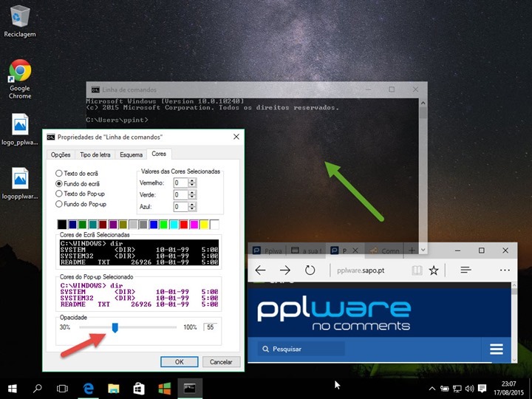
Task: Click the Cancelar button
Action: 221,361
